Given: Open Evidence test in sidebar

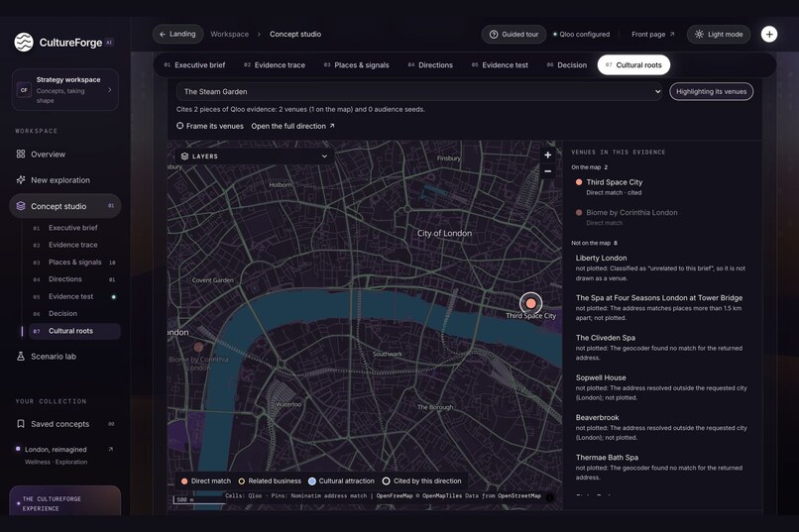Looking at the screenshot, I should (x=74, y=296).
